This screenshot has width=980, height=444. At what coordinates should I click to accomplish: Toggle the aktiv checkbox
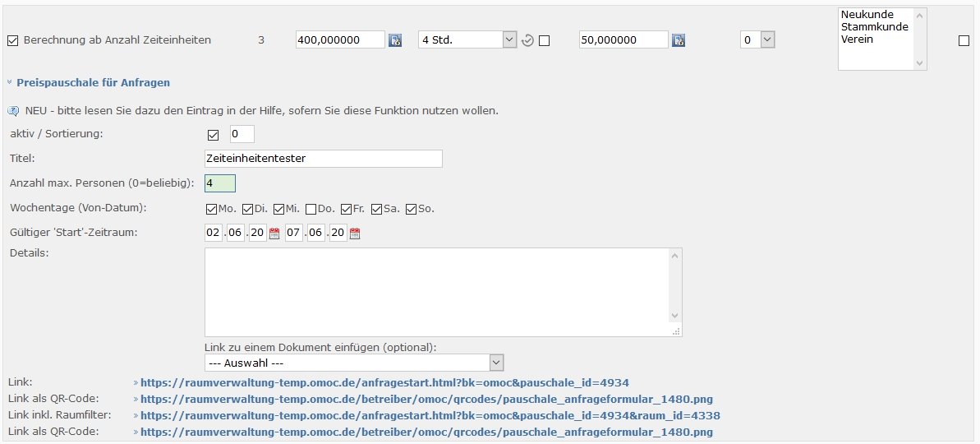point(213,135)
